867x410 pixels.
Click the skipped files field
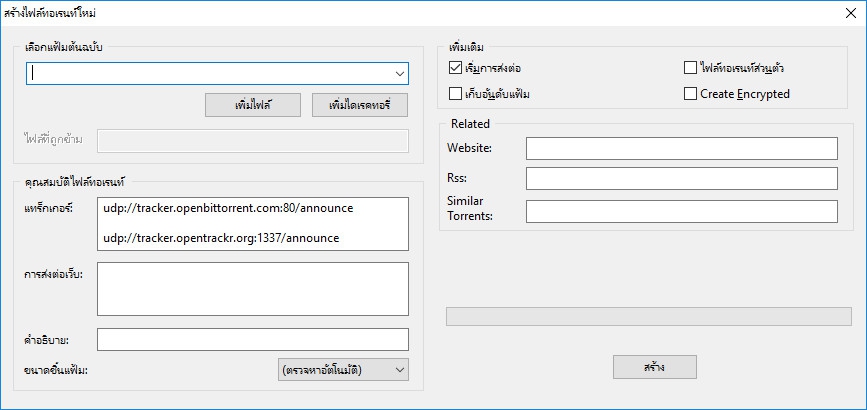(x=253, y=141)
